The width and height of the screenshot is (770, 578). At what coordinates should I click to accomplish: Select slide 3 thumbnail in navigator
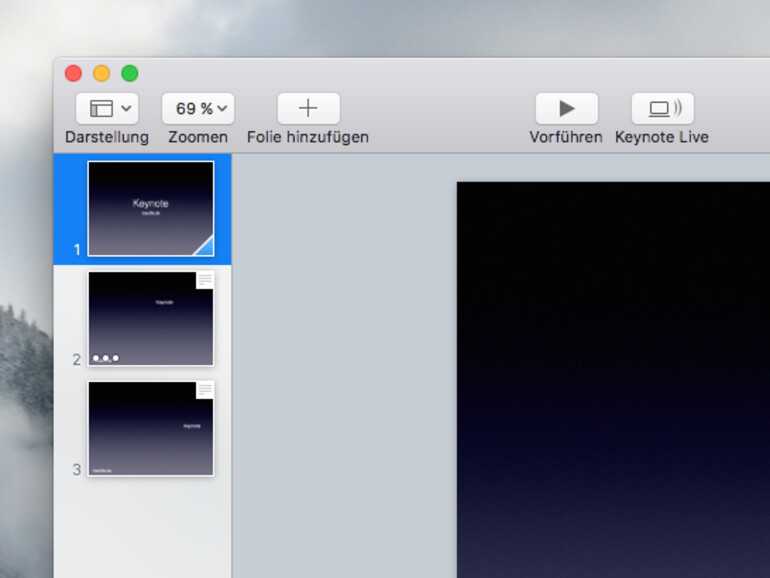coord(151,429)
